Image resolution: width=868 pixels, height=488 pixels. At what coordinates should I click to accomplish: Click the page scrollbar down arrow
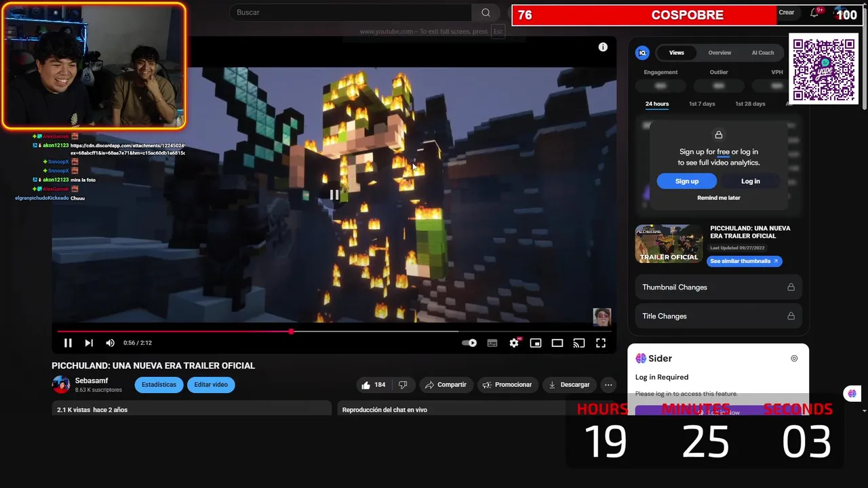tap(864, 411)
